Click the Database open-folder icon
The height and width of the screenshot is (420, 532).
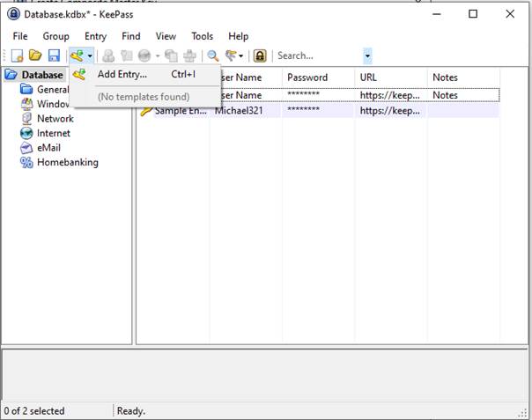(11, 75)
